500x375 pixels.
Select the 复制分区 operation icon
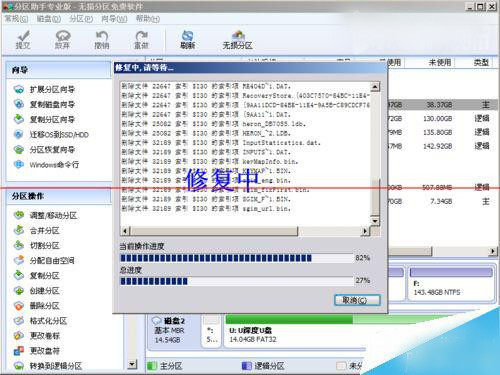click(19, 276)
